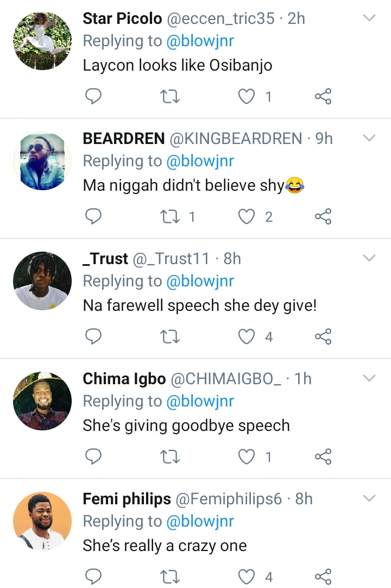This screenshot has height=588, width=391.
Task: Open options chevron on Star Picolo's tweet
Action: point(369,18)
